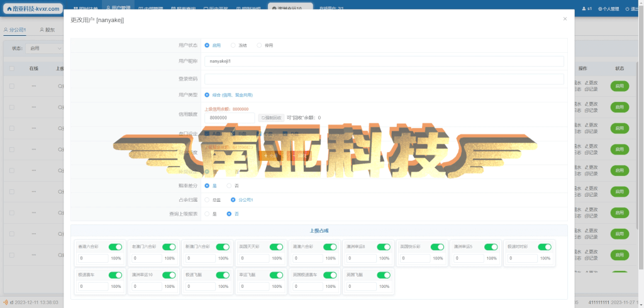Click the 411111111 entry in the bottom bar
This screenshot has height=308, width=644.
pos(600,302)
